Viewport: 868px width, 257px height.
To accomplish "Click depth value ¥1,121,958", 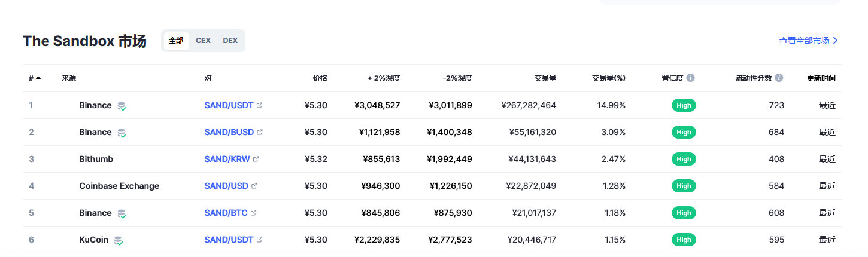I will [x=380, y=132].
